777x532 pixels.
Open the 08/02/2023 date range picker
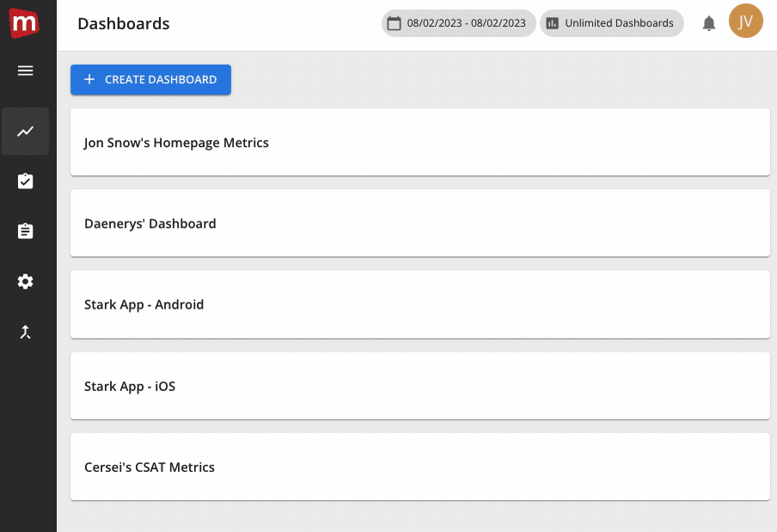466,24
